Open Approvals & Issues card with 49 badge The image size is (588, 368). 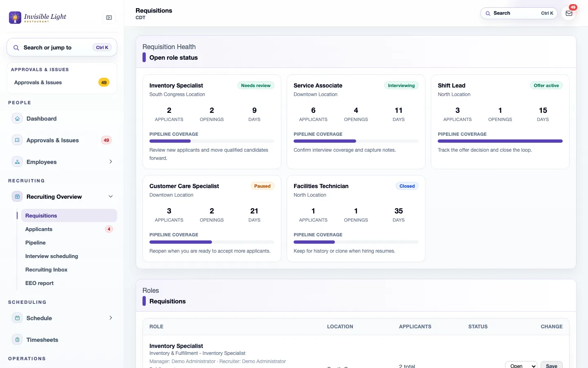[x=62, y=83]
